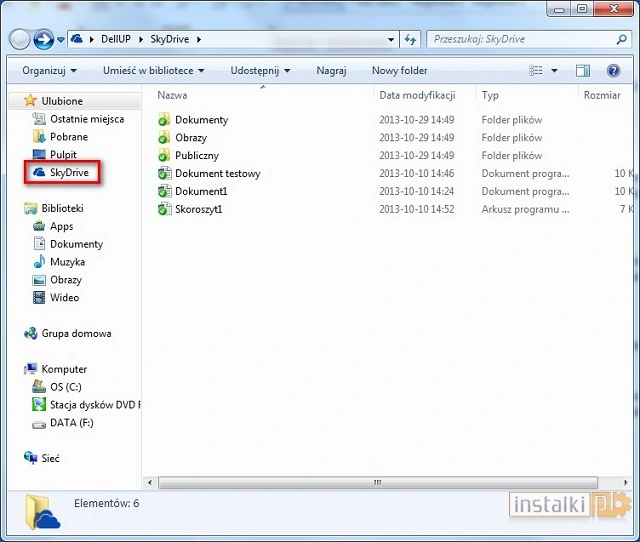640x542 pixels.
Task: Click the SkyDrive cloud icon in address bar
Action: click(77, 39)
